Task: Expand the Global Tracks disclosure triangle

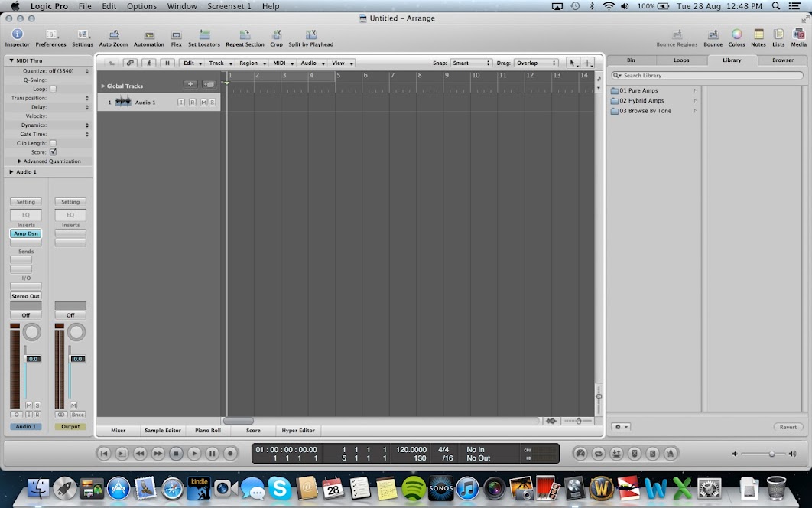Action: 103,86
